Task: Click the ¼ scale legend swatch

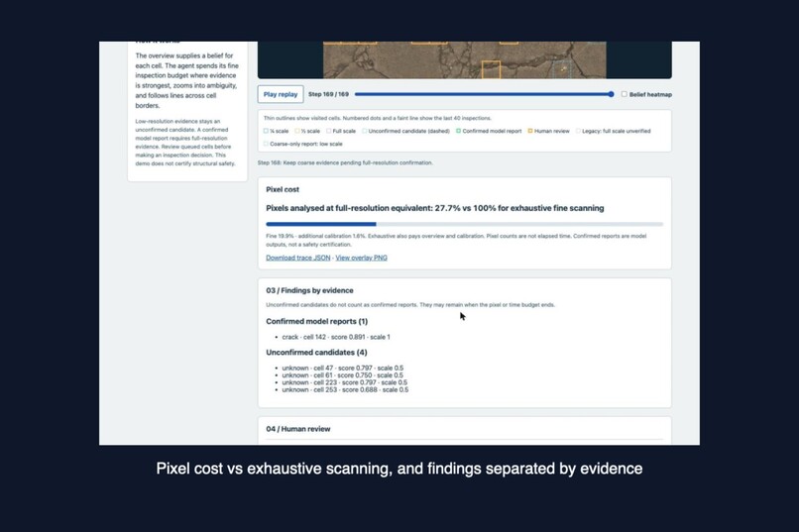Action: click(266, 131)
